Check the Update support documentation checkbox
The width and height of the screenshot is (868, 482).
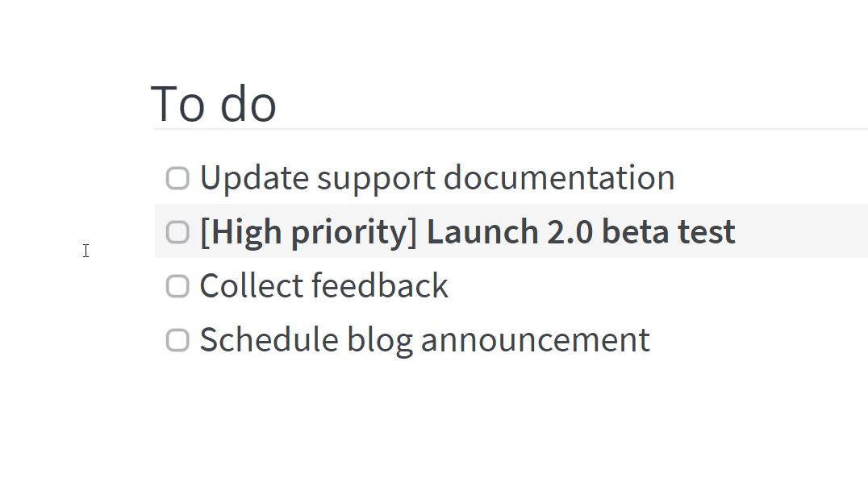pyautogui.click(x=177, y=178)
